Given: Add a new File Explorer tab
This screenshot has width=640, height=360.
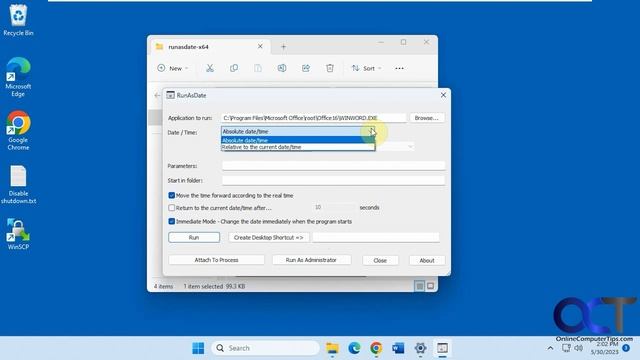Looking at the screenshot, I should click(x=283, y=47).
